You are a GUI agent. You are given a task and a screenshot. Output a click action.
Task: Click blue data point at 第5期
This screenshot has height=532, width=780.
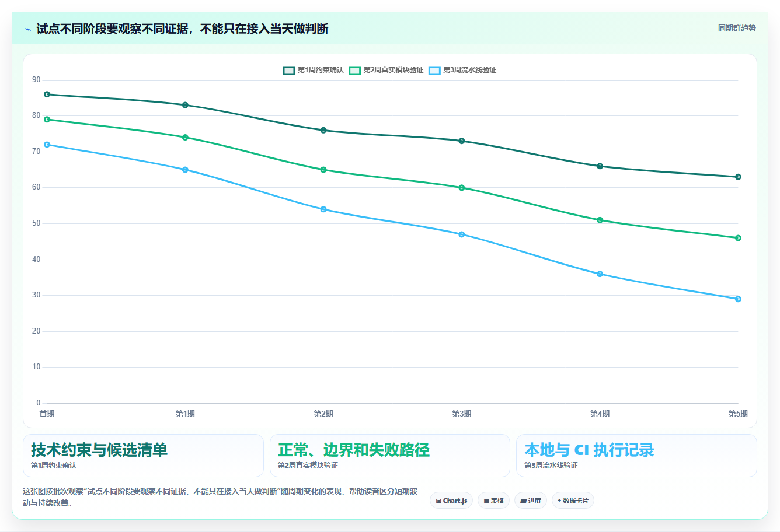coord(738,299)
